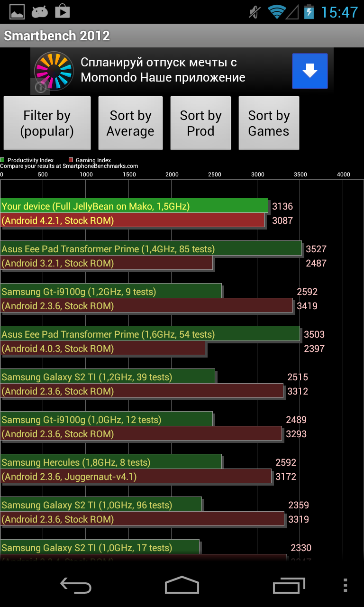Tap the Momondo ad text
The width and height of the screenshot is (364, 607).
click(x=164, y=70)
